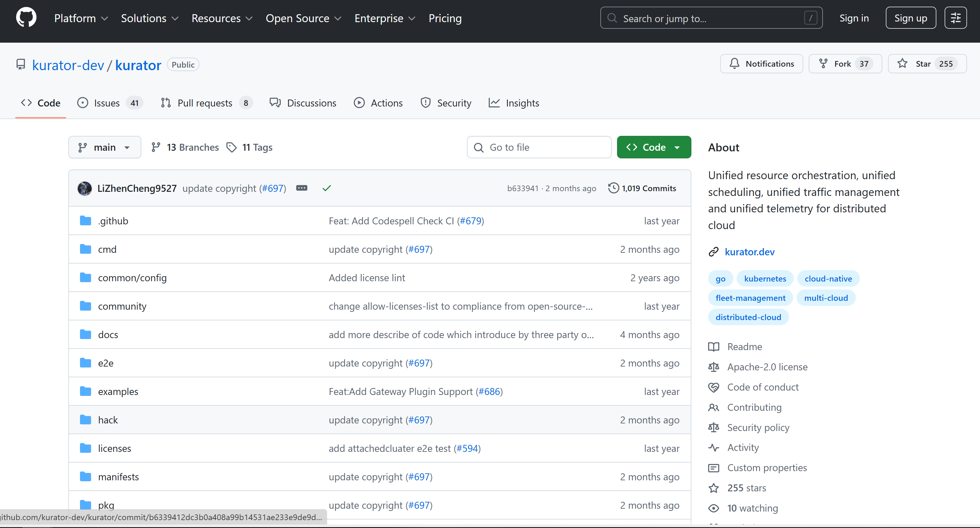
Task: Open the main branch selector dropdown
Action: [x=104, y=147]
